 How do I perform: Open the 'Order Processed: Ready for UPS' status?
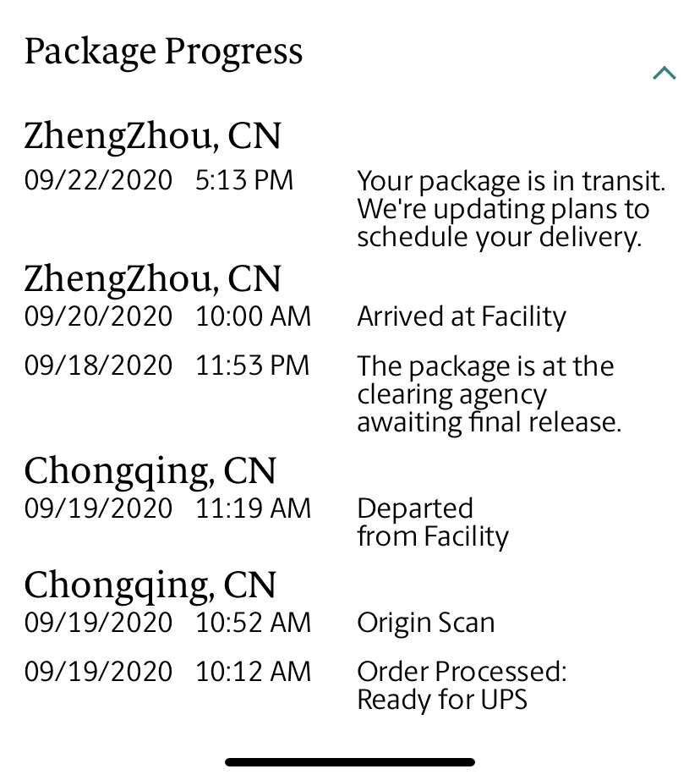[462, 685]
